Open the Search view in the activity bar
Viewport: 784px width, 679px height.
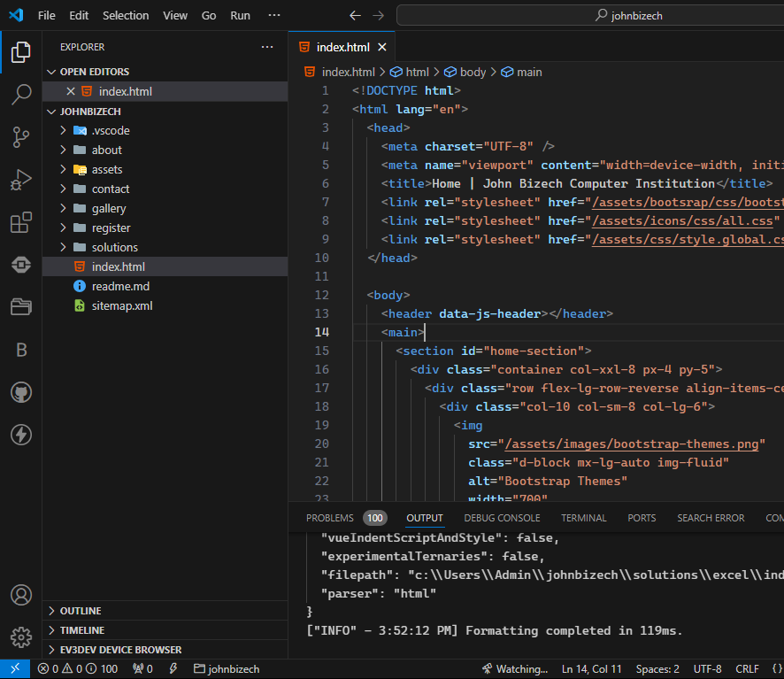tap(21, 96)
